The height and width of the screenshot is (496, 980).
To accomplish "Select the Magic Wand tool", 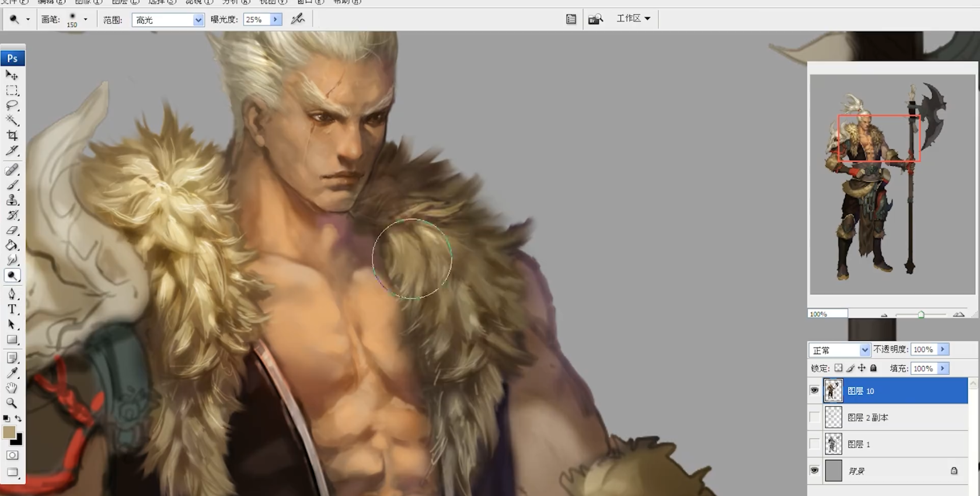I will (12, 121).
